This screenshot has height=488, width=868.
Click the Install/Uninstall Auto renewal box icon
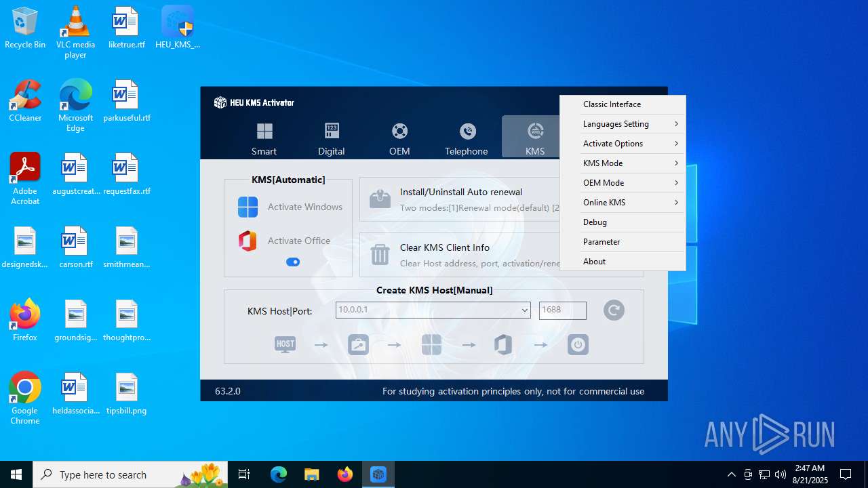pyautogui.click(x=380, y=199)
